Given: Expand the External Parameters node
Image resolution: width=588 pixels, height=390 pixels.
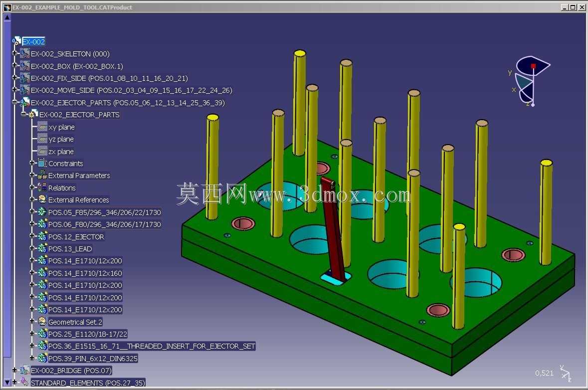Looking at the screenshot, I should [32, 175].
